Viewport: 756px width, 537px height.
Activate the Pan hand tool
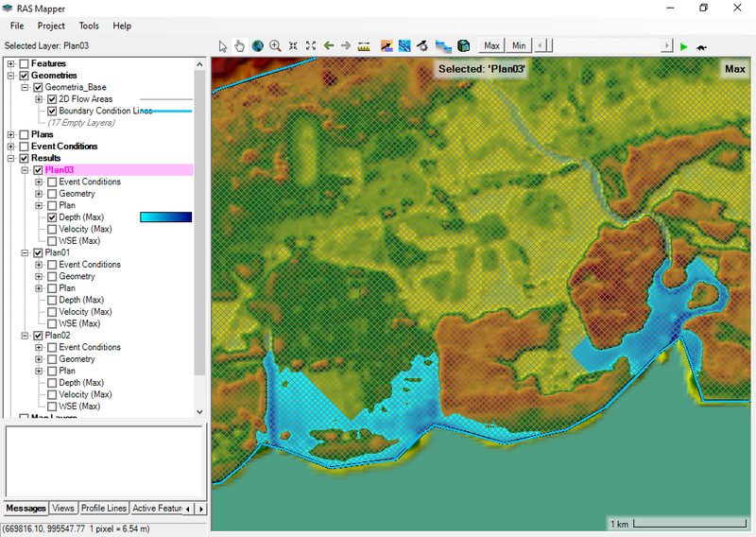240,45
